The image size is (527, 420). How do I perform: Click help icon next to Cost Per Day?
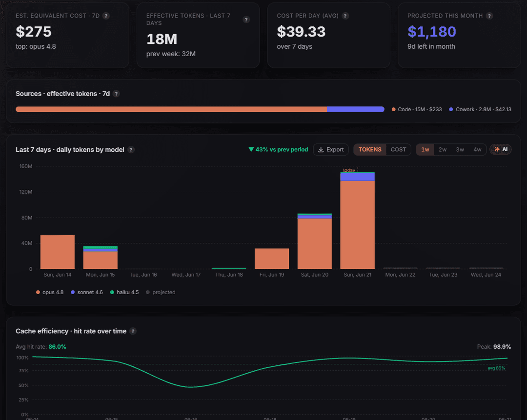[x=345, y=16]
